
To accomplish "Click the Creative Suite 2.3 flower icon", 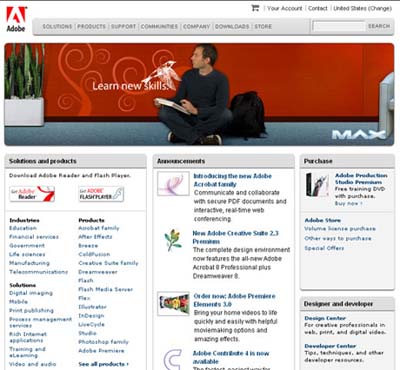I will (x=173, y=240).
